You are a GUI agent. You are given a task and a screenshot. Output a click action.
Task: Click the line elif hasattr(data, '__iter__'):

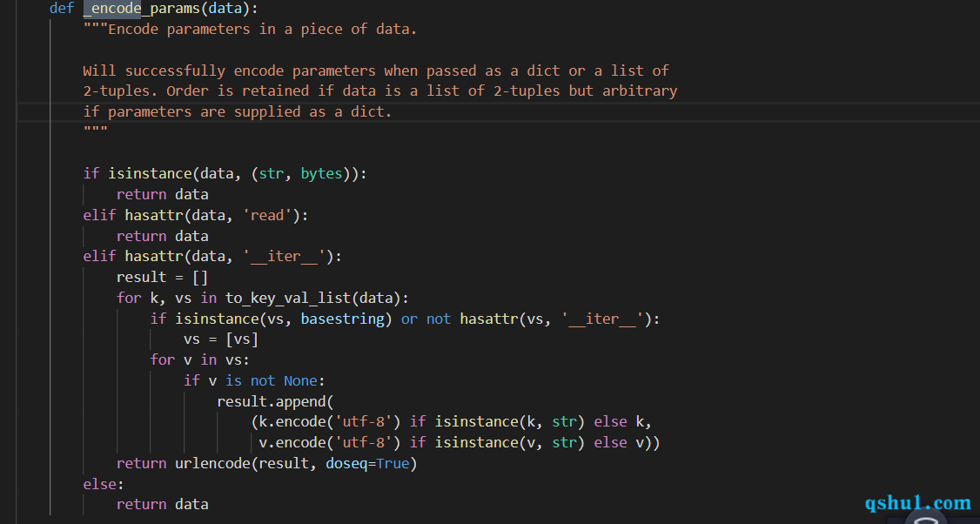tap(212, 257)
